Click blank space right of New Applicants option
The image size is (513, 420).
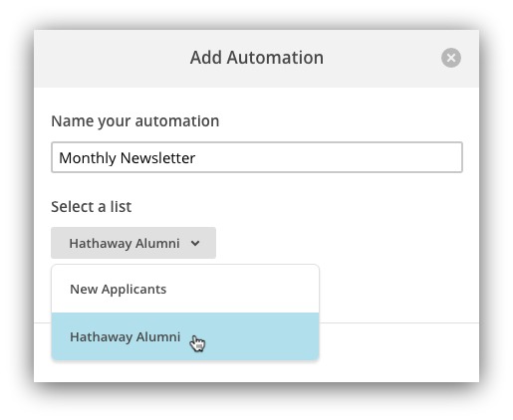(242, 289)
